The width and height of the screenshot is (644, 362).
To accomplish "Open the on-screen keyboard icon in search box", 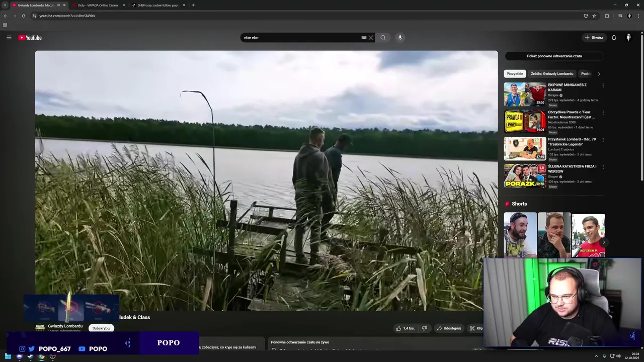I will 364,38.
